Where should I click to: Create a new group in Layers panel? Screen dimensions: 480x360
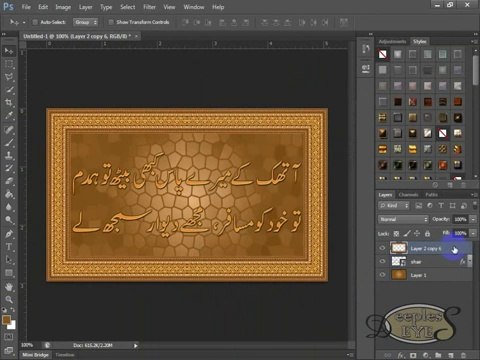click(438, 355)
